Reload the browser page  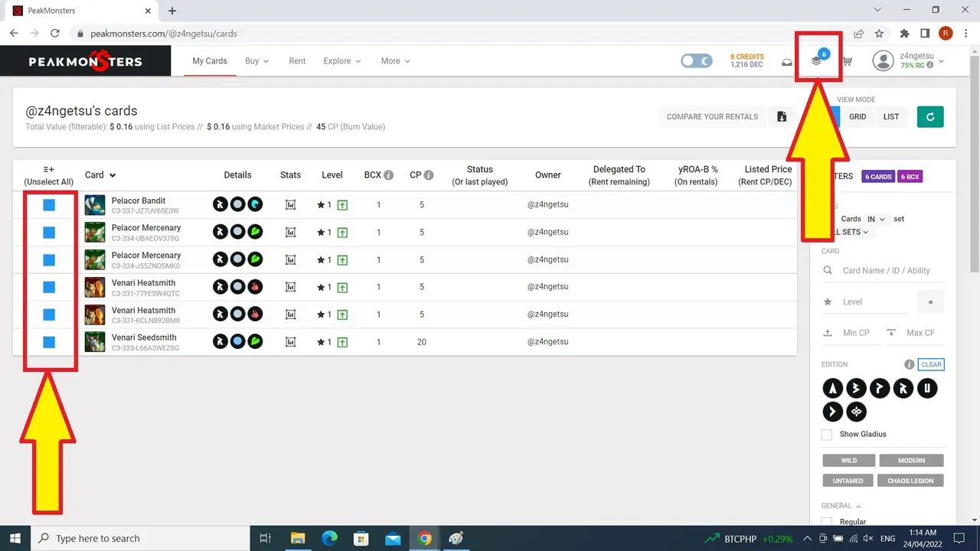pos(55,34)
